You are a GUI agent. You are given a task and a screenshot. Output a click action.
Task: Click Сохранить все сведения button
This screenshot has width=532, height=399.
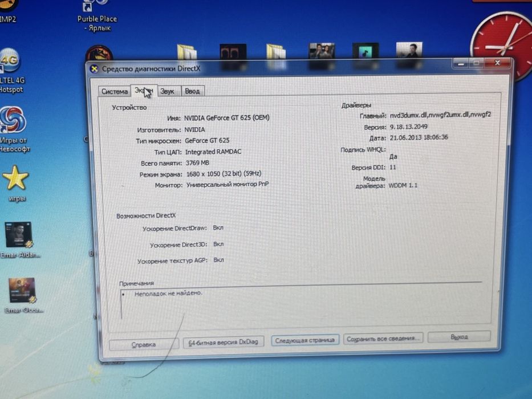[x=383, y=338]
